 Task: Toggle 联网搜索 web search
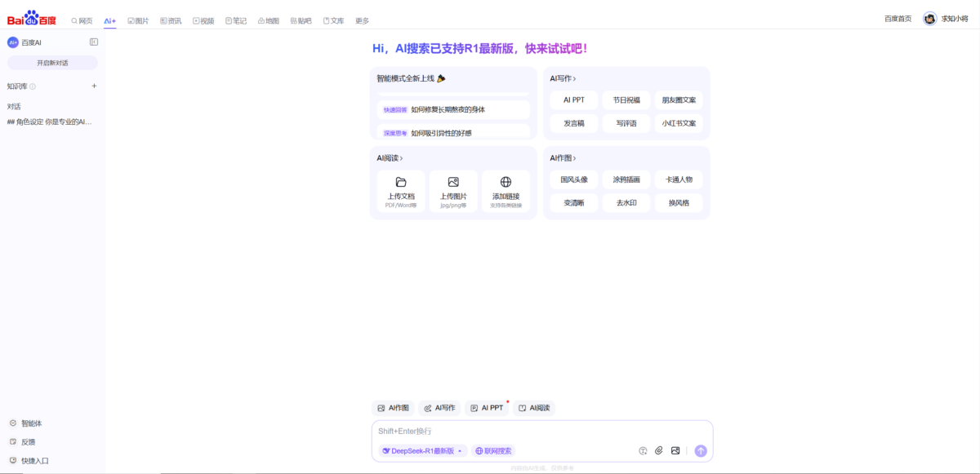click(x=493, y=450)
